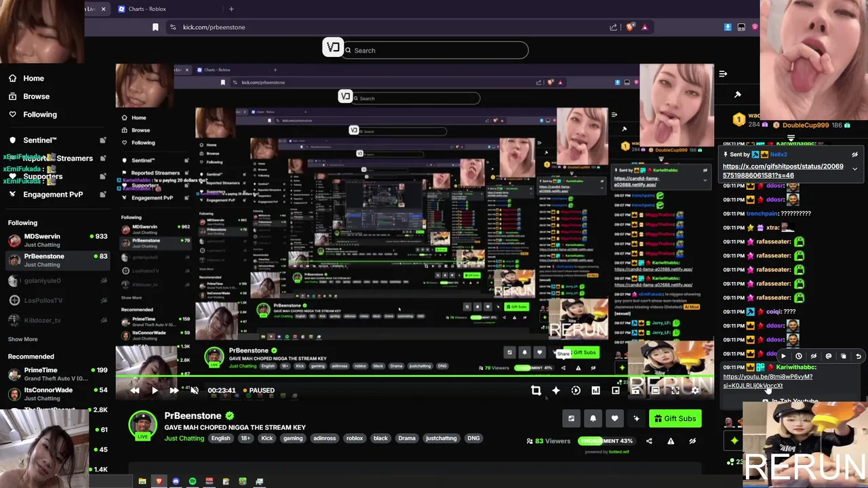This screenshot has height=488, width=868.
Task: Toggle follow with the heart button
Action: click(x=614, y=419)
